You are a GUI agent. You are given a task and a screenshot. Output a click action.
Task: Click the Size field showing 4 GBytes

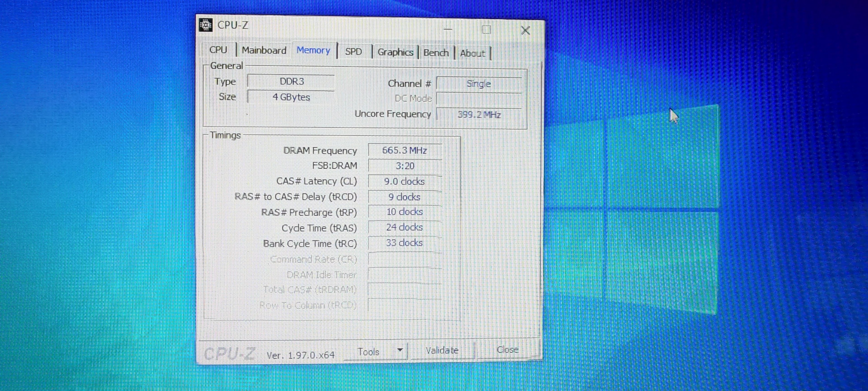291,97
